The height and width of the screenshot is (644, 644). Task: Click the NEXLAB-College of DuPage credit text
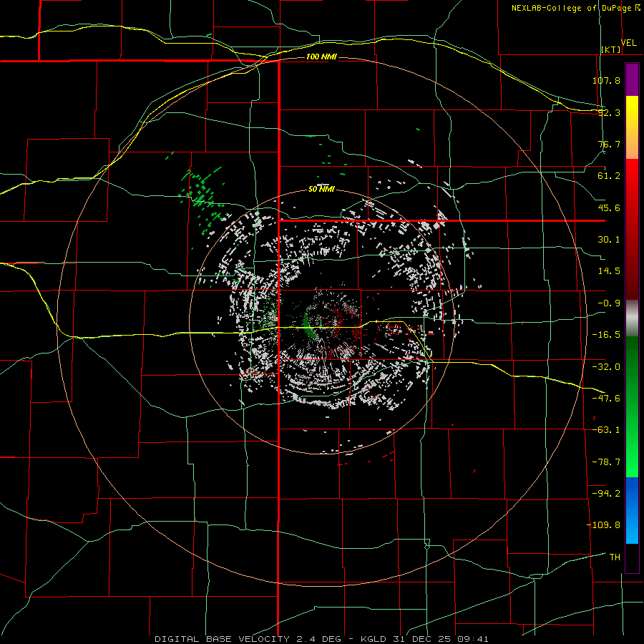[x=576, y=8]
